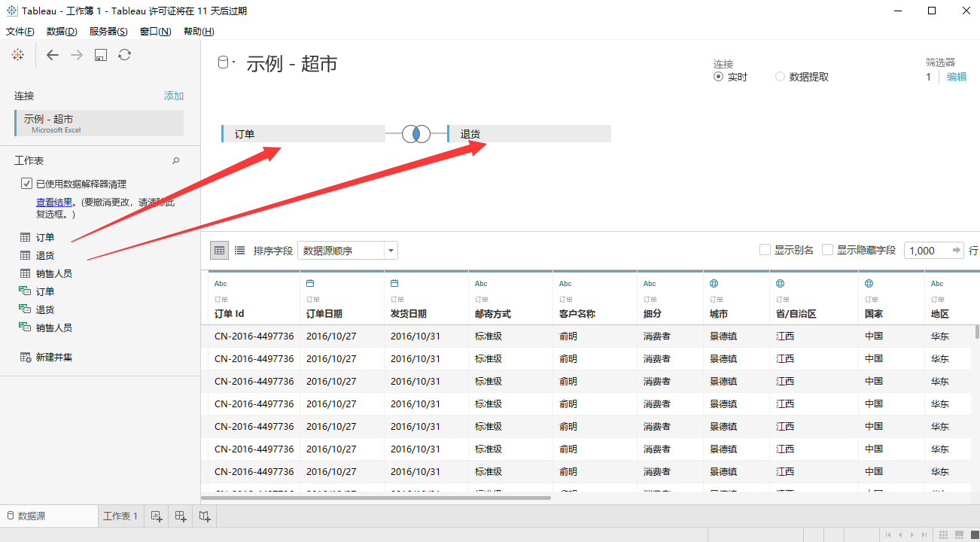Click date type icon above 订单日期
This screenshot has height=542, width=980.
click(x=310, y=284)
